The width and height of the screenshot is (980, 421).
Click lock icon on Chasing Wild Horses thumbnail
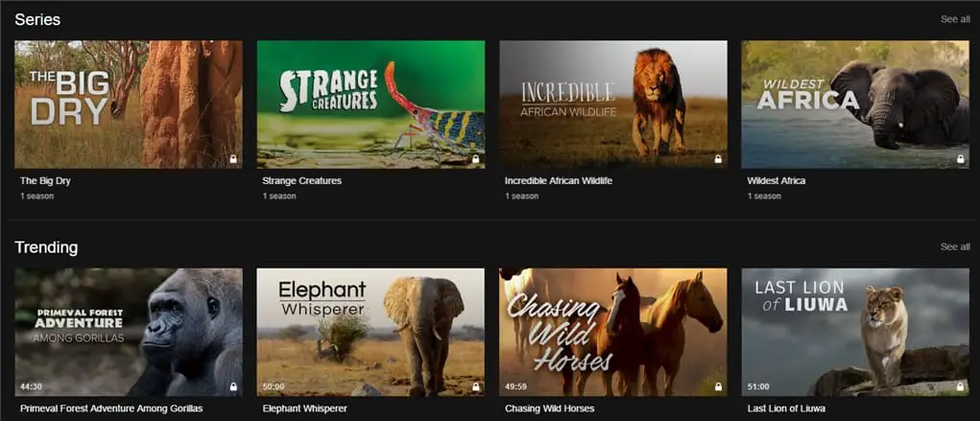pyautogui.click(x=718, y=386)
